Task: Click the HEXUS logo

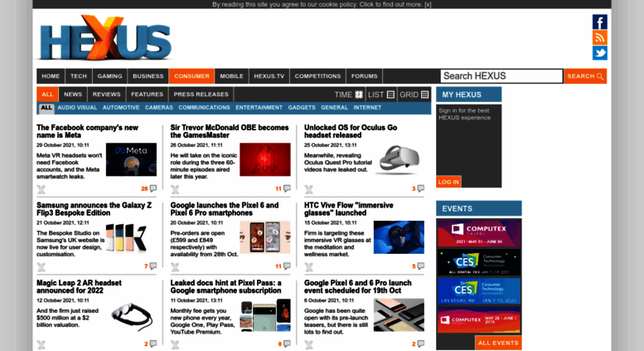Action: pyautogui.click(x=105, y=38)
